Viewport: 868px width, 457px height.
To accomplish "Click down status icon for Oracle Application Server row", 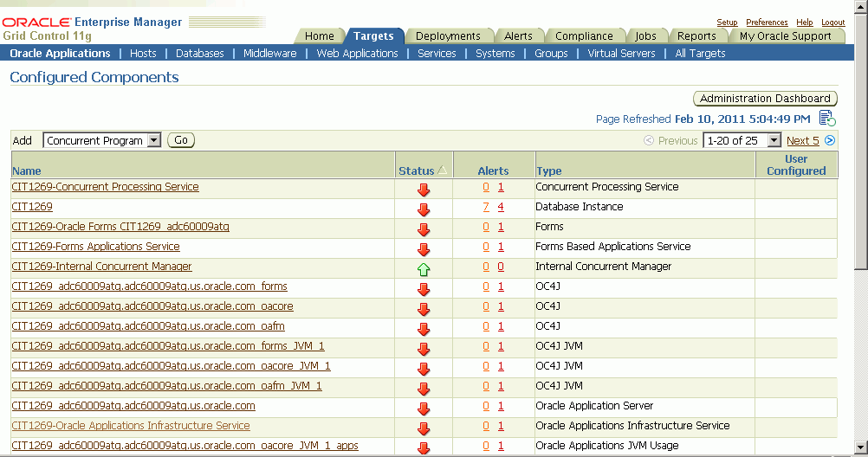I will tap(424, 409).
